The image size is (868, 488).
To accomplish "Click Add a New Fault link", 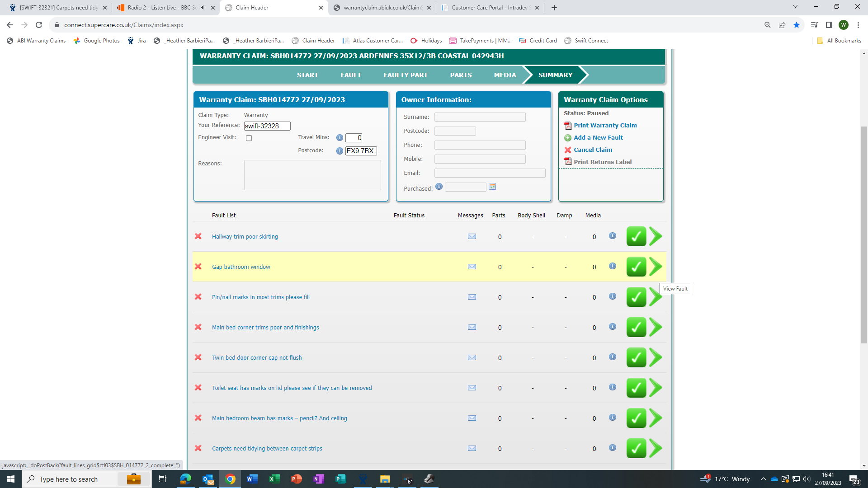I will click(x=598, y=138).
